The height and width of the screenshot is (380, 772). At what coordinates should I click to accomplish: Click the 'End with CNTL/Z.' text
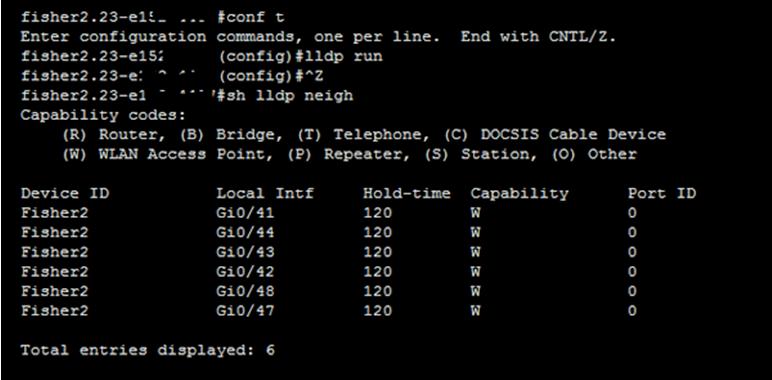[x=539, y=37]
